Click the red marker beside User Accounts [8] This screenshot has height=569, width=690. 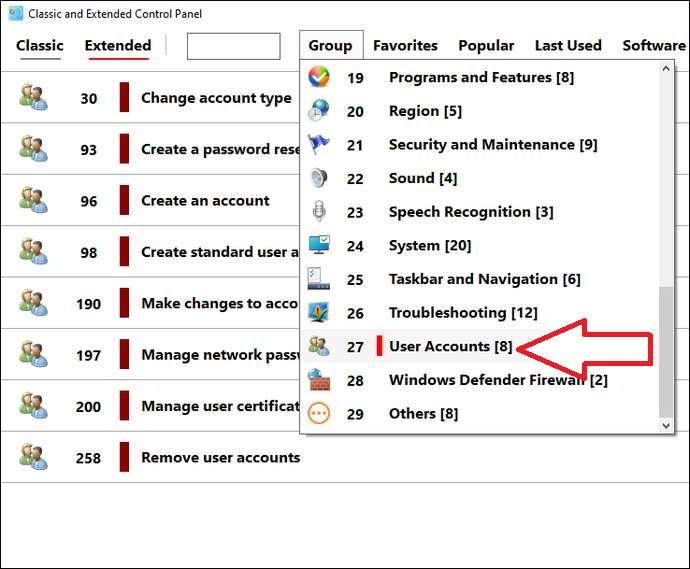click(x=379, y=346)
